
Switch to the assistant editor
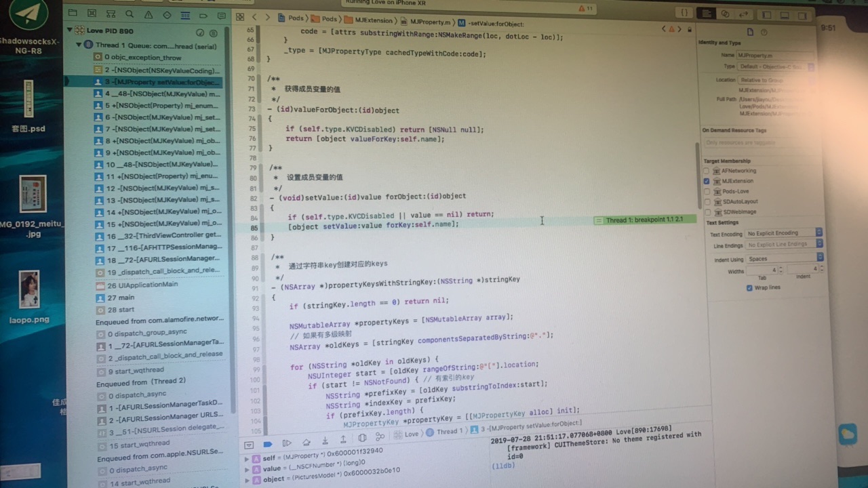pyautogui.click(x=726, y=14)
